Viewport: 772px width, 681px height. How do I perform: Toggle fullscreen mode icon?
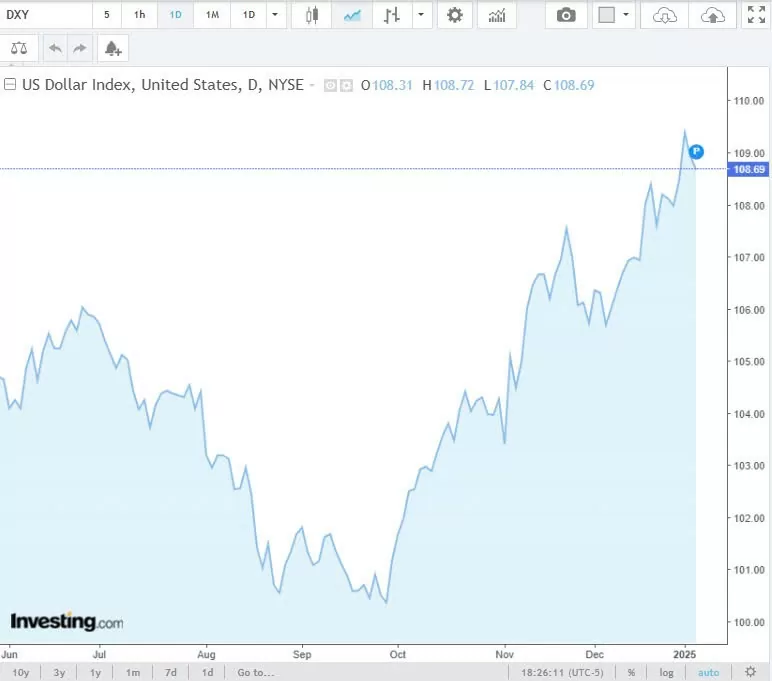[x=756, y=15]
